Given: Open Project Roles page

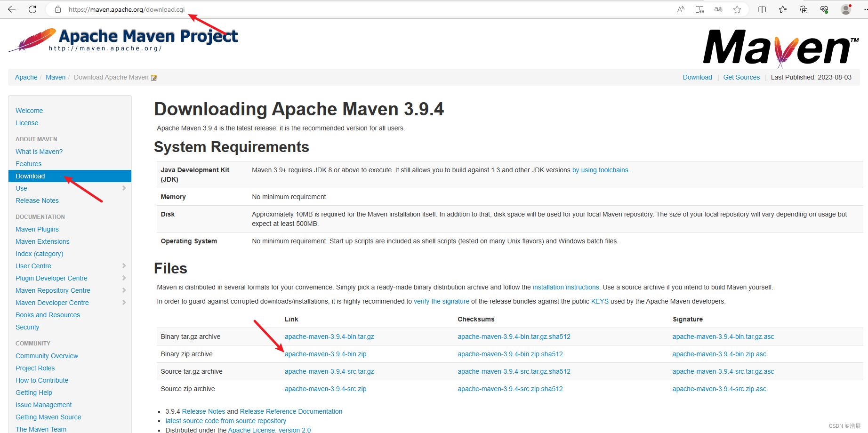Looking at the screenshot, I should pos(35,368).
